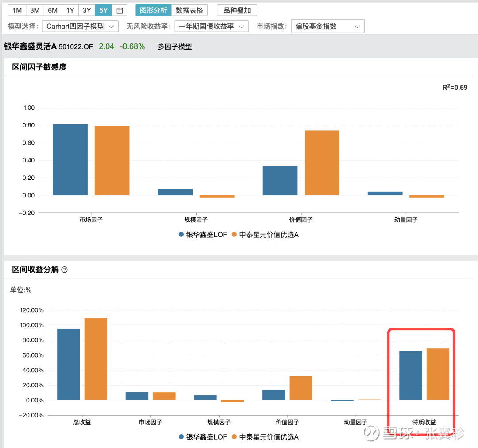This screenshot has height=448, width=478.
Task: Open the 市场指数 偏股基金指数 dropdown
Action: [328, 27]
